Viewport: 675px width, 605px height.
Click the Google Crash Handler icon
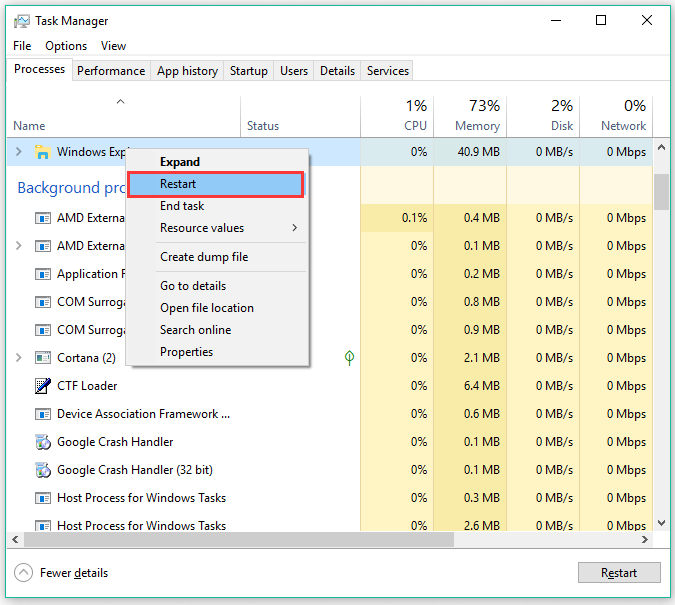(43, 442)
